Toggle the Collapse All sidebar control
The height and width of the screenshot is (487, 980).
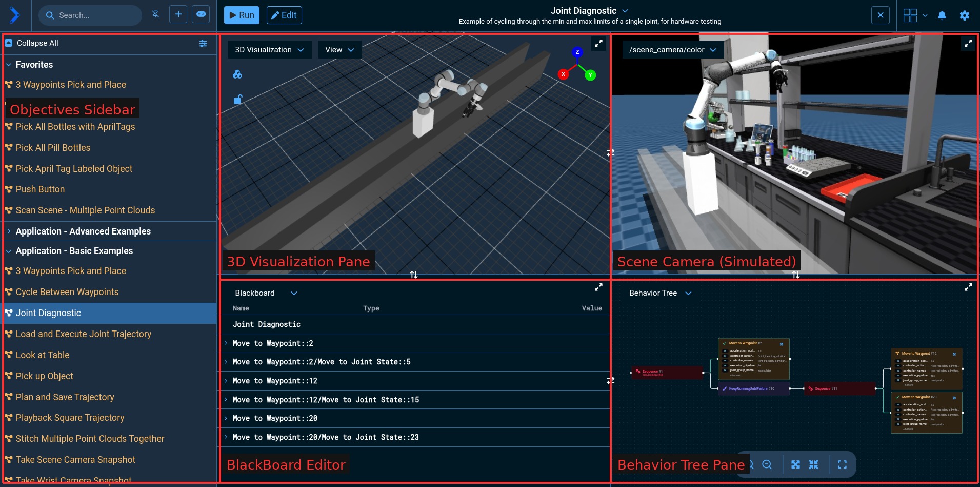(x=31, y=43)
